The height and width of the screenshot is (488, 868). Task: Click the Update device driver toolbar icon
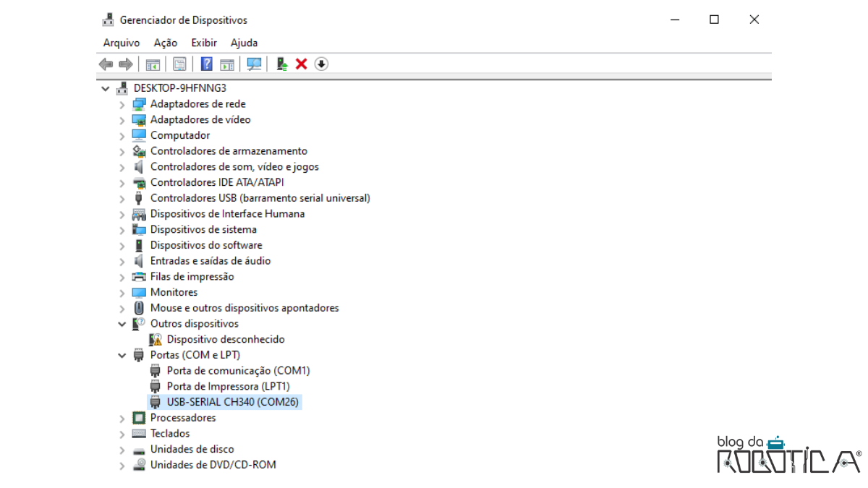pos(283,64)
